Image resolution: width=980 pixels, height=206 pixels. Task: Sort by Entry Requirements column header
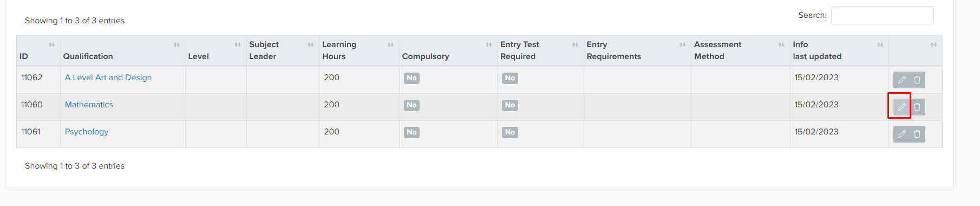[x=637, y=51]
